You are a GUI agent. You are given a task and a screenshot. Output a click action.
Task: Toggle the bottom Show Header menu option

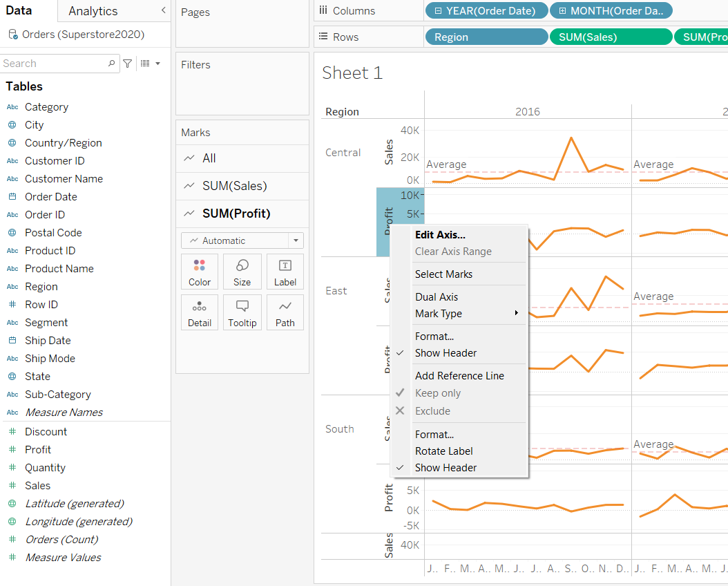coord(446,468)
